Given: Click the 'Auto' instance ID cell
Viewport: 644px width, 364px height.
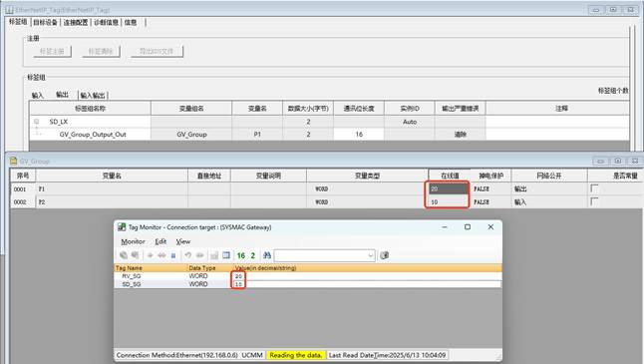Looking at the screenshot, I should tap(410, 122).
